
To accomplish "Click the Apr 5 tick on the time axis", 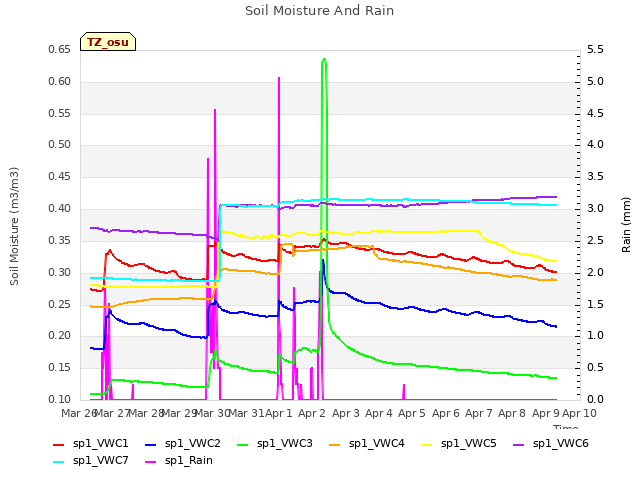I will 412,413.
